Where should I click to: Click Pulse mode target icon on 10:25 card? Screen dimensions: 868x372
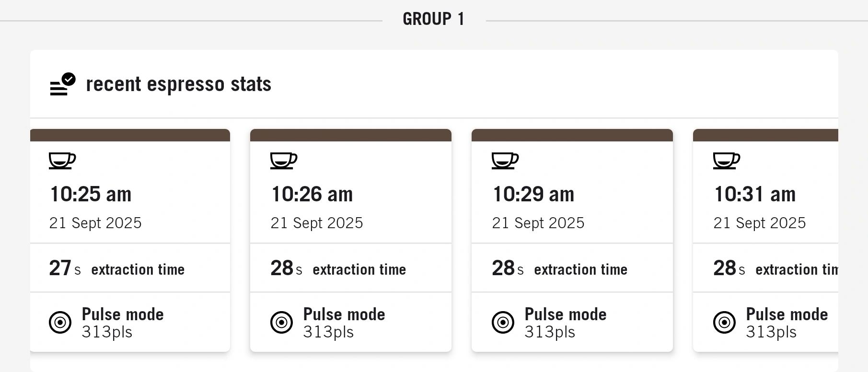60,323
